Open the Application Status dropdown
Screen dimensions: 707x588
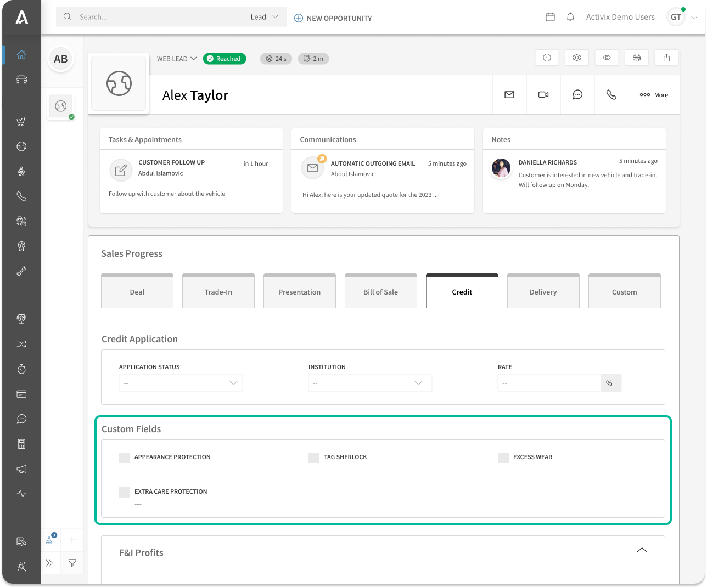coord(181,383)
